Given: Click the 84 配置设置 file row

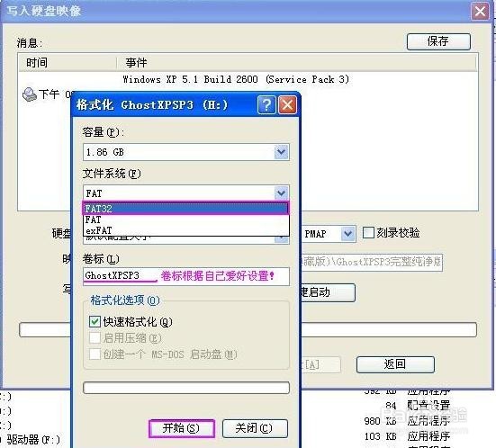Looking at the screenshot, I should pos(418,406).
